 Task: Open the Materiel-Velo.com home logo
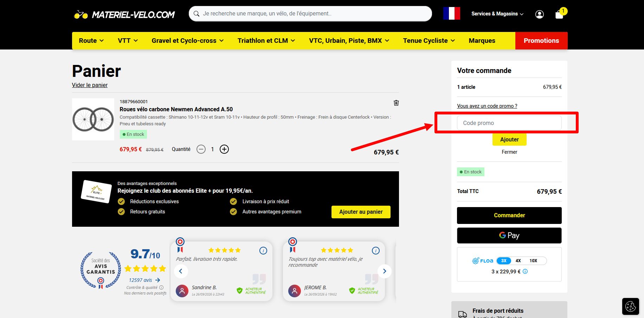[124, 14]
